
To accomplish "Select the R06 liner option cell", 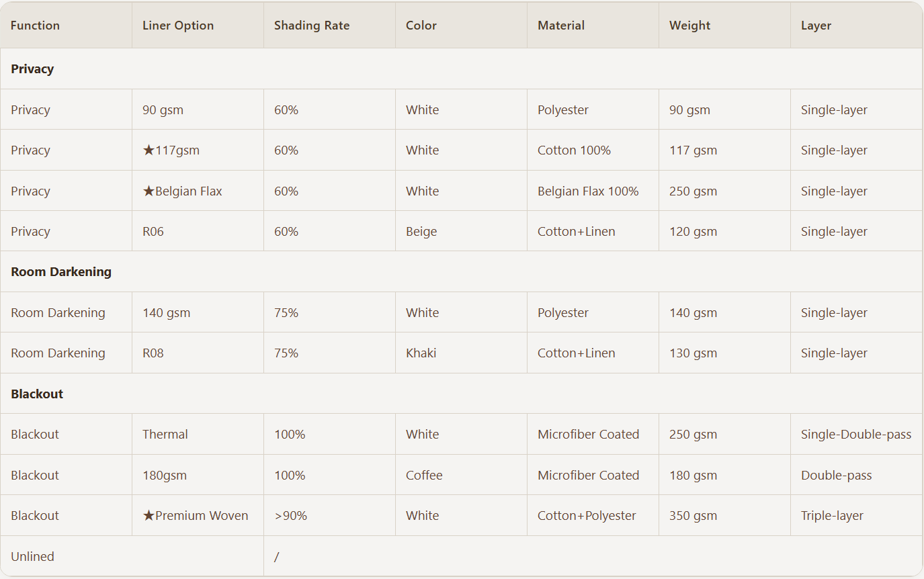I will [x=198, y=231].
